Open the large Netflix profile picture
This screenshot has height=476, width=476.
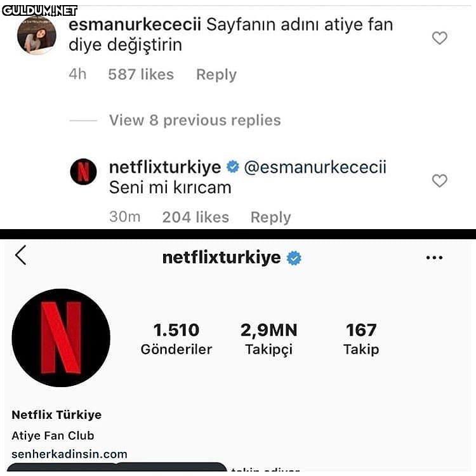coord(61,338)
